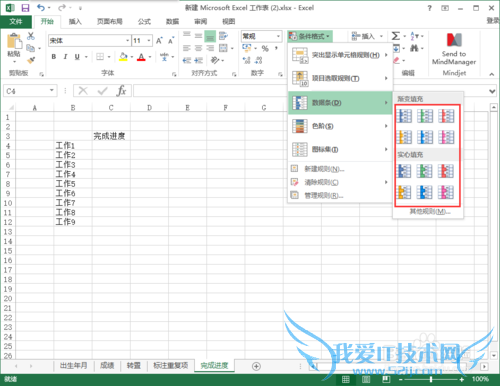The height and width of the screenshot is (386, 500).
Task: Cut selection with the scissors icon
Action: [x=31, y=36]
